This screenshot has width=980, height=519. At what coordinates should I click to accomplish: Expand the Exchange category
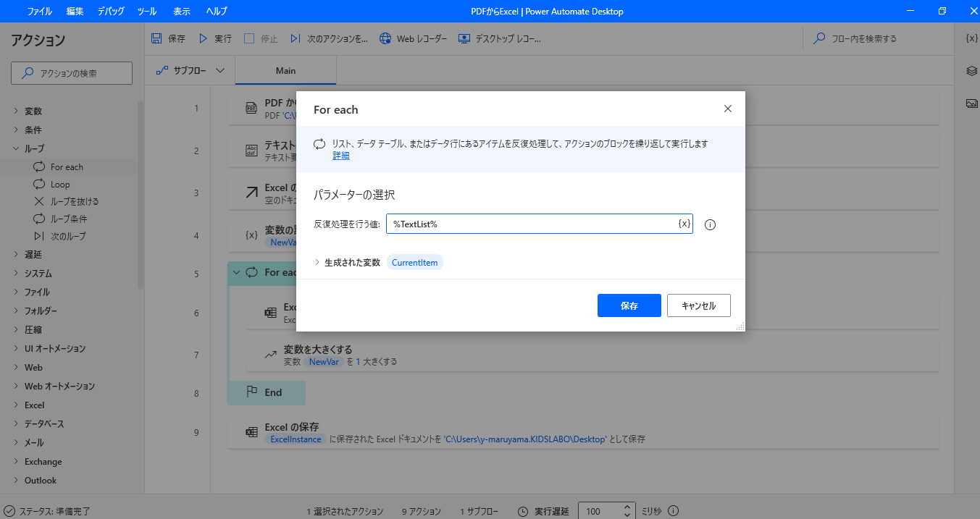(x=16, y=461)
